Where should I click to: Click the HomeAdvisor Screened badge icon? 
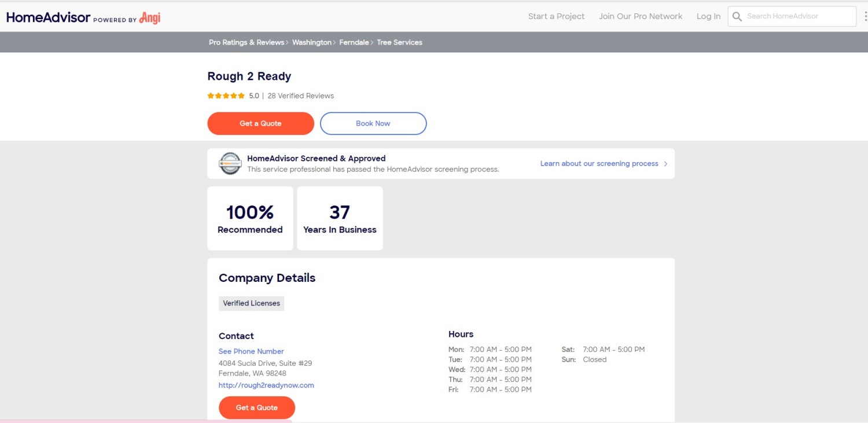click(230, 164)
